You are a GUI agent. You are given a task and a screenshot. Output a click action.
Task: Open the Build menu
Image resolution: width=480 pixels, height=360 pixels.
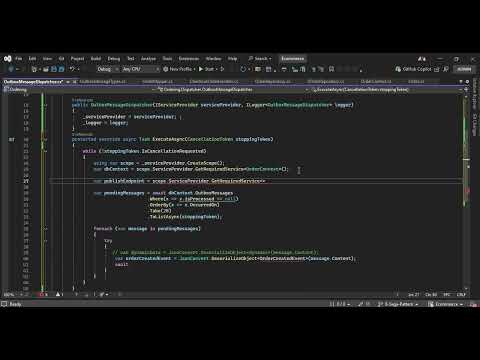coord(96,59)
